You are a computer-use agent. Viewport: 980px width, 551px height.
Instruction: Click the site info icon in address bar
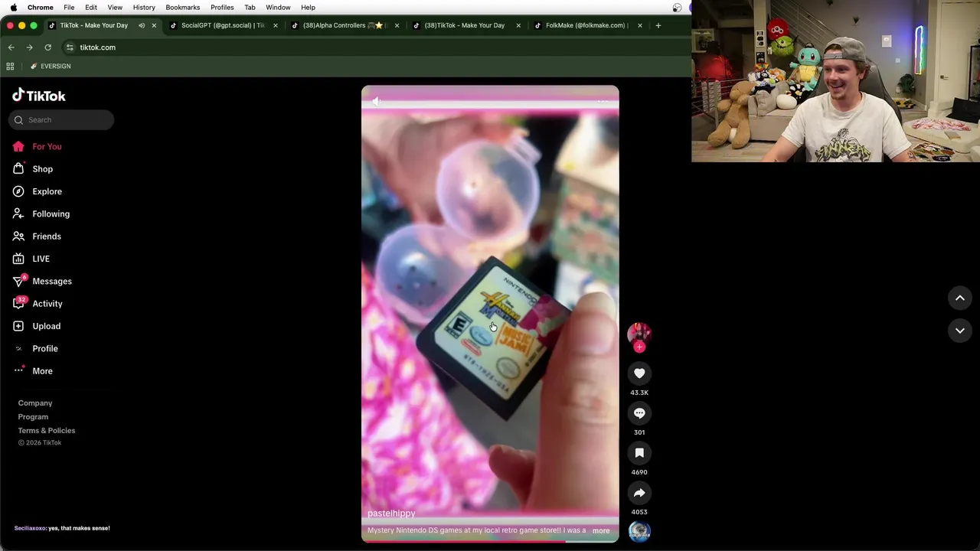pyautogui.click(x=70, y=47)
